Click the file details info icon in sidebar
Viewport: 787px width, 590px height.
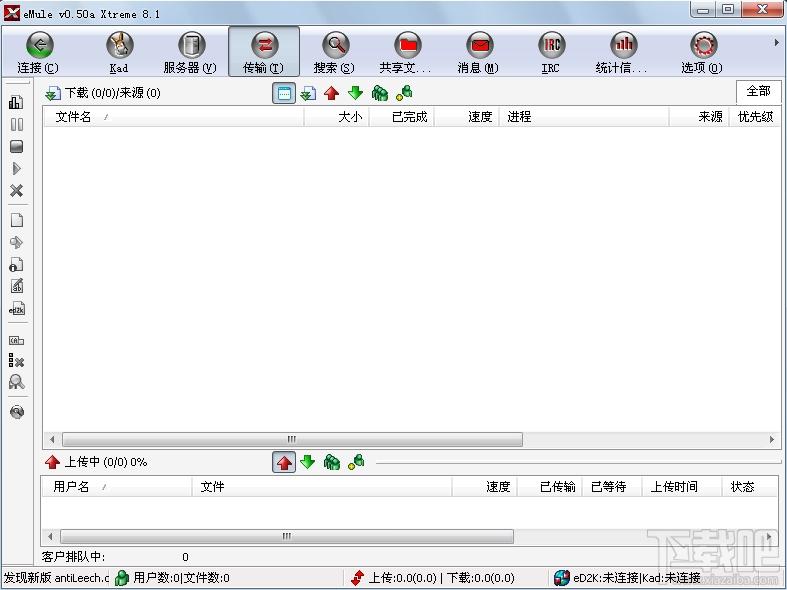point(17,265)
